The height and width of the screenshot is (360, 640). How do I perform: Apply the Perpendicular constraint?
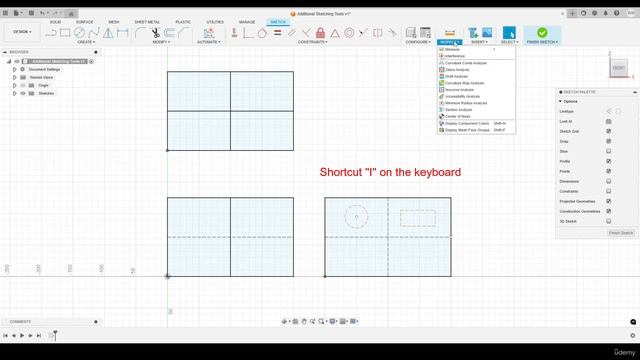coord(306,33)
